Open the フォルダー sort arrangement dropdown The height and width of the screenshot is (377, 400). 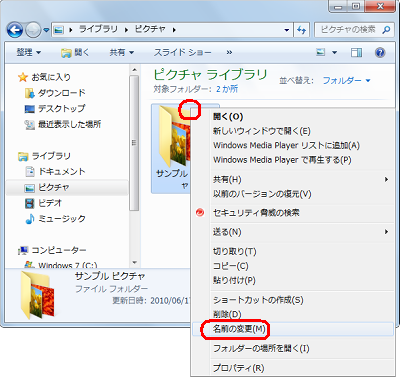pyautogui.click(x=347, y=80)
